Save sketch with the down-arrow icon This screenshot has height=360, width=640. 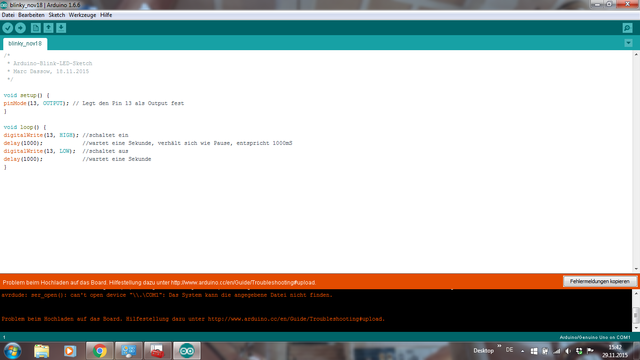point(61,28)
